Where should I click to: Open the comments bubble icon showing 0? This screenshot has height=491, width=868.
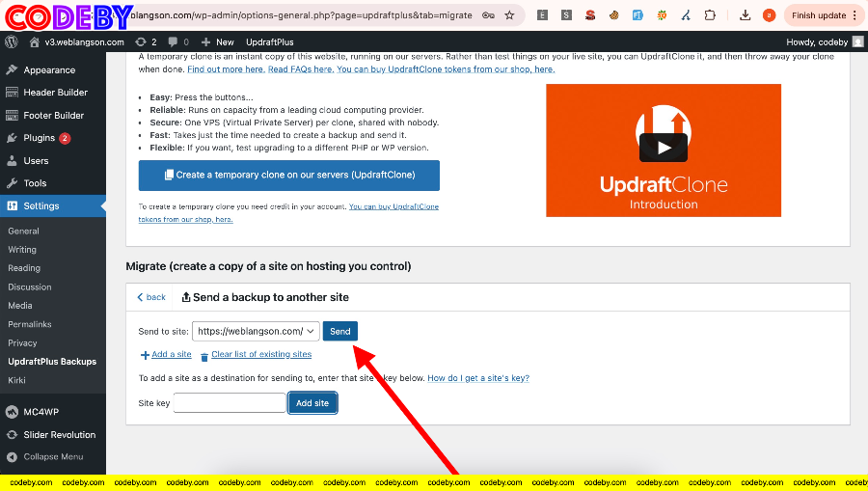[178, 42]
